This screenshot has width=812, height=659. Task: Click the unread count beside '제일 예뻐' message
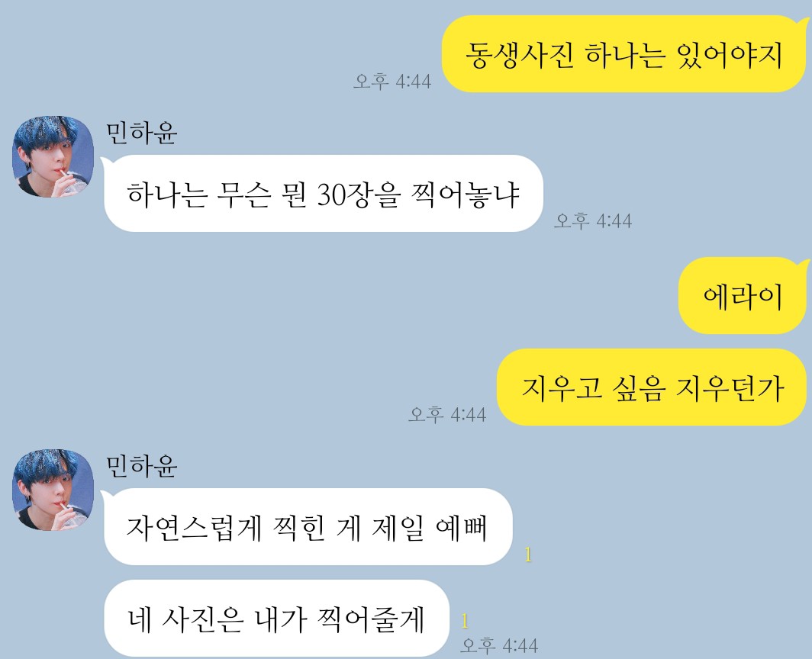(527, 555)
